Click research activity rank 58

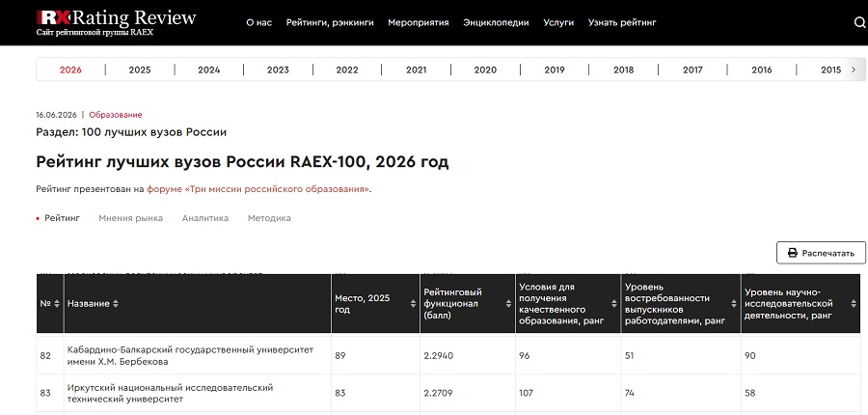[x=750, y=393]
